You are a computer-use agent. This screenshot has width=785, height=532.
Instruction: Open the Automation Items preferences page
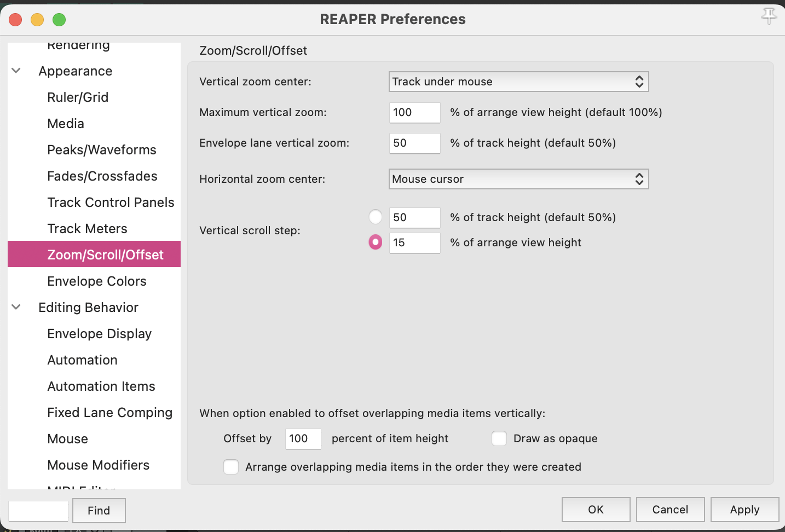point(101,386)
